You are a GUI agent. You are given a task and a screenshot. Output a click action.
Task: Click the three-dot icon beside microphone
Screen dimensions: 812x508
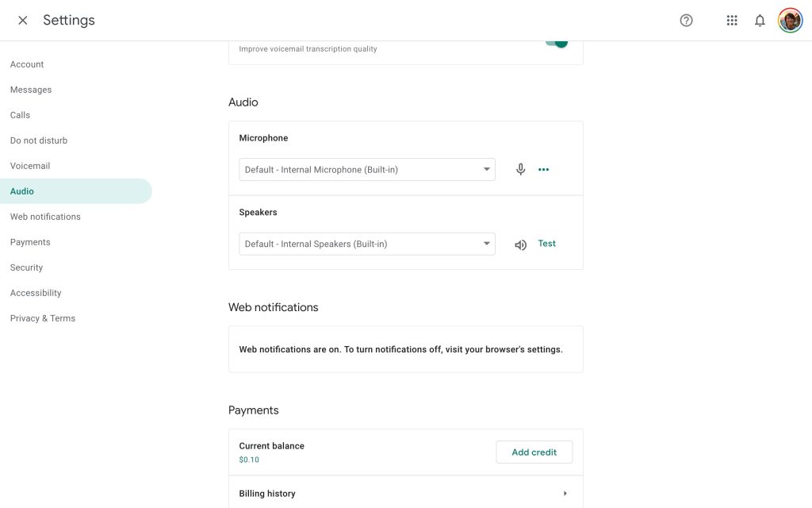pos(543,169)
